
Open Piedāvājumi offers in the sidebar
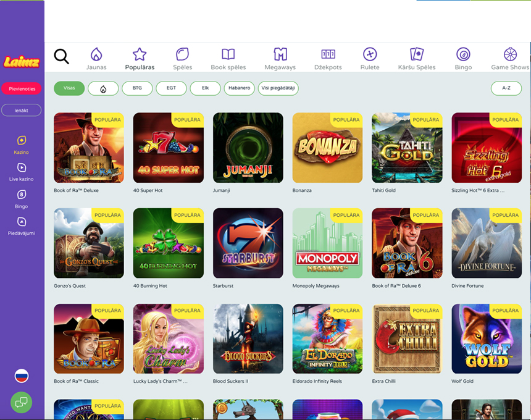[x=22, y=226]
